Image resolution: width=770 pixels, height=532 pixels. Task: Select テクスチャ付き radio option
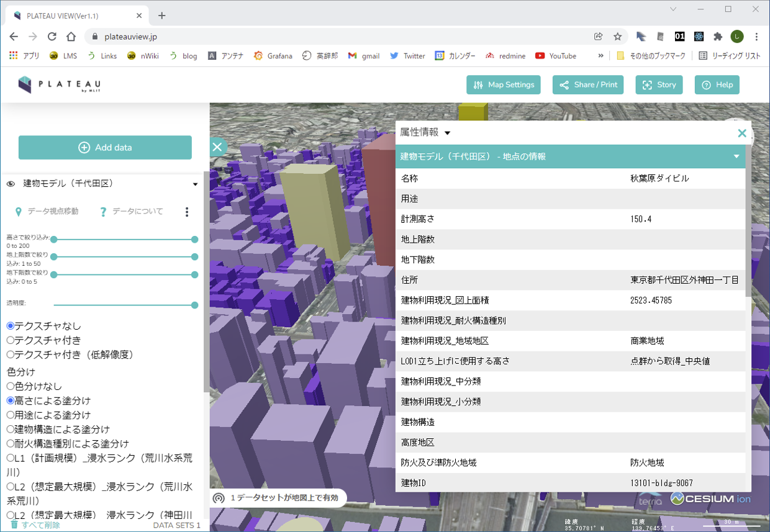click(11, 340)
